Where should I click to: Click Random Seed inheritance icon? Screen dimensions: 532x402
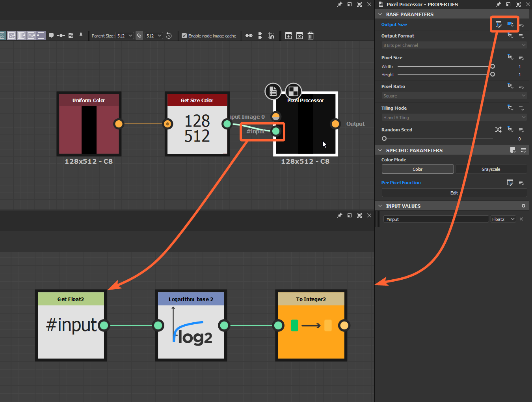(511, 130)
